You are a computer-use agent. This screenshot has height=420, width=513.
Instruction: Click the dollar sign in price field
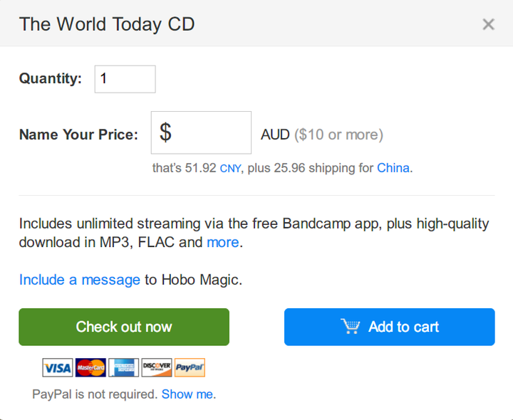pyautogui.click(x=165, y=132)
